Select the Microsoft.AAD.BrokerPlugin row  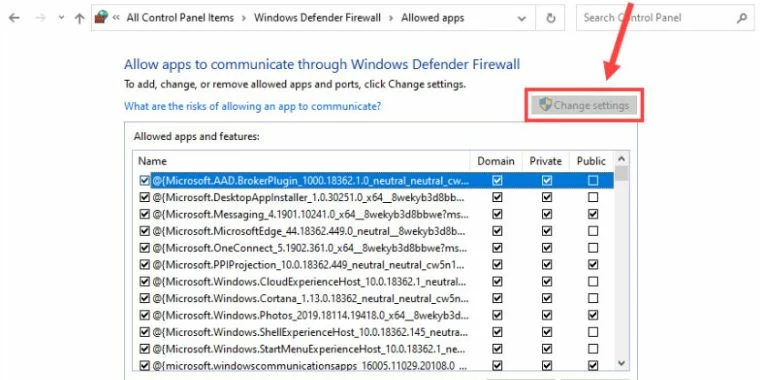coord(374,181)
